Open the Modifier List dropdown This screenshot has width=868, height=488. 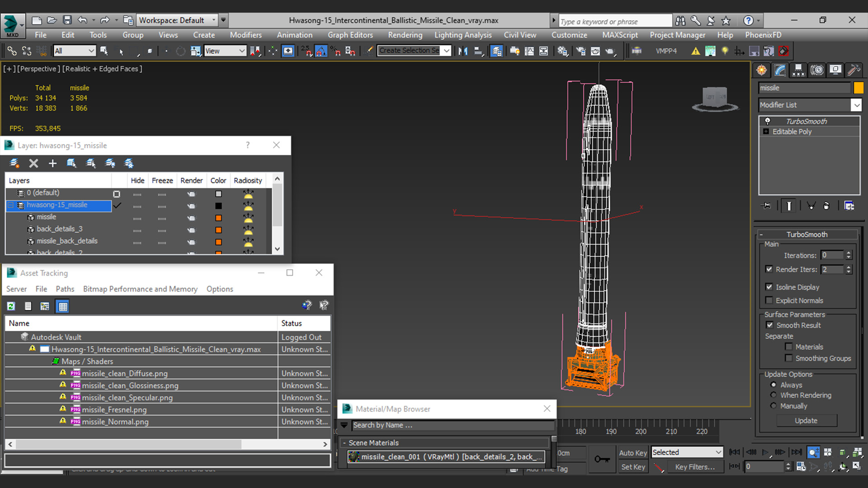pos(810,105)
